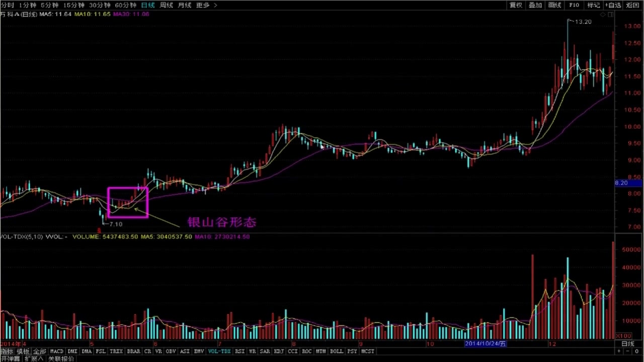Choose the MTM indicator
The image size is (644, 362).
pos(321,351)
